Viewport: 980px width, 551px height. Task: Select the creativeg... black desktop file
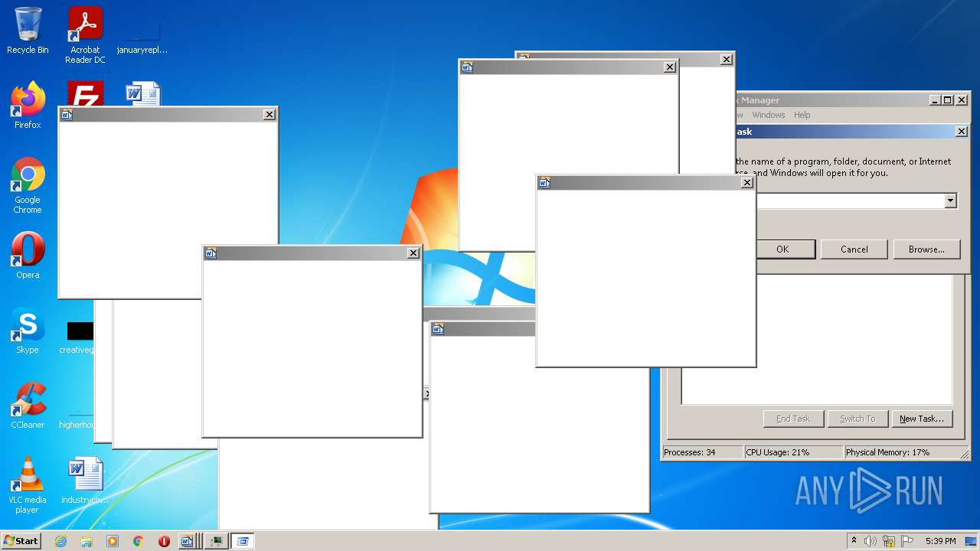tap(77, 337)
